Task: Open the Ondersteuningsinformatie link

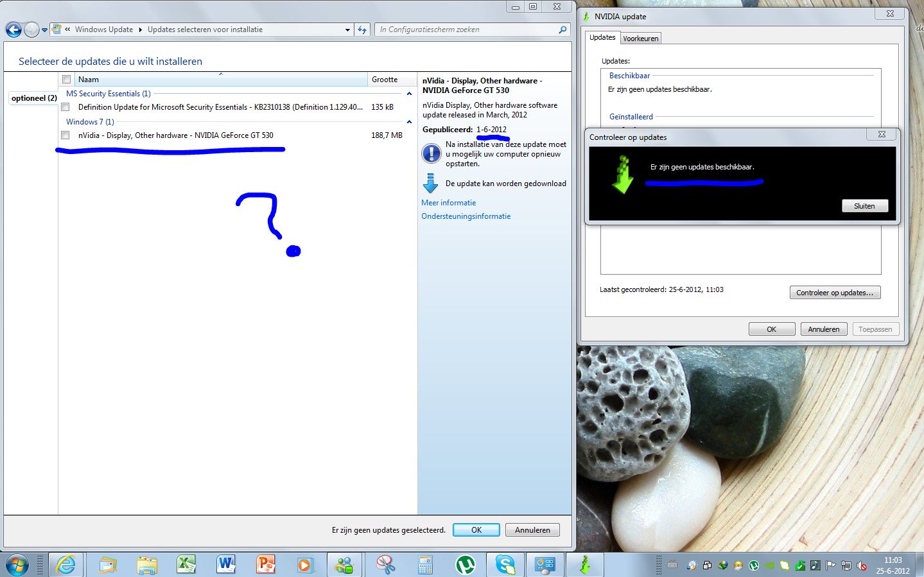Action: (466, 216)
